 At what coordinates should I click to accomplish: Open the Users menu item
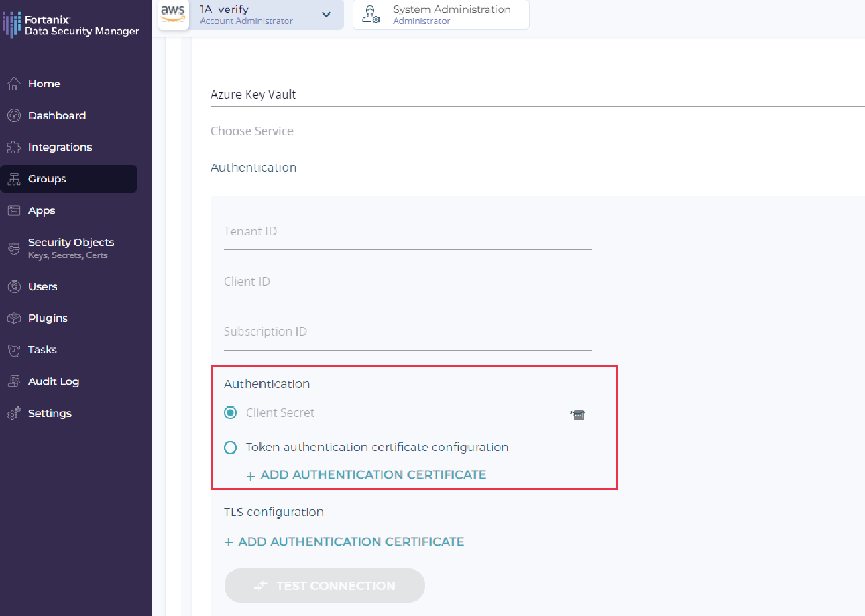point(43,286)
